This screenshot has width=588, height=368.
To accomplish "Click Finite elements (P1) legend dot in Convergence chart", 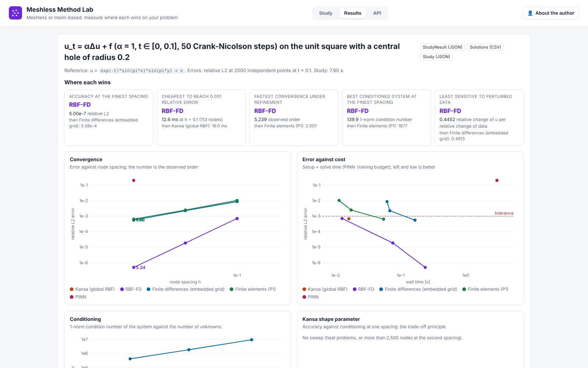I will click(232, 289).
